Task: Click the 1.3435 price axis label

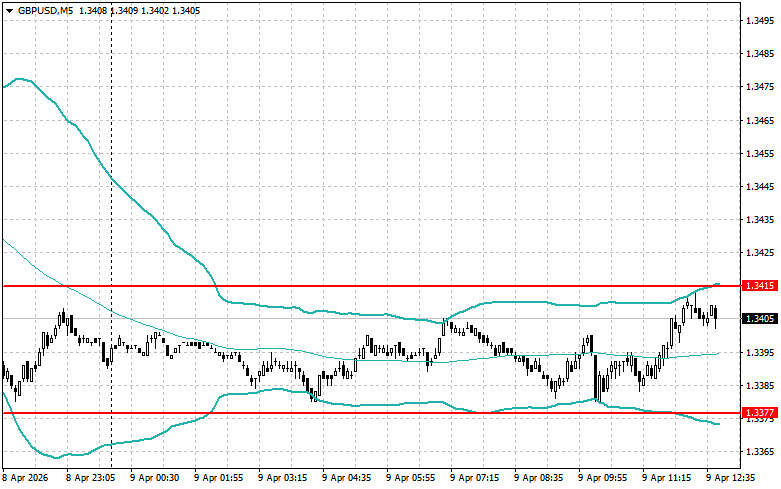Action: click(760, 220)
